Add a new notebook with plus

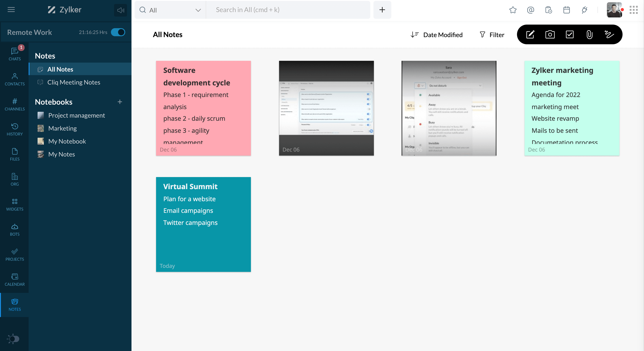pyautogui.click(x=120, y=102)
